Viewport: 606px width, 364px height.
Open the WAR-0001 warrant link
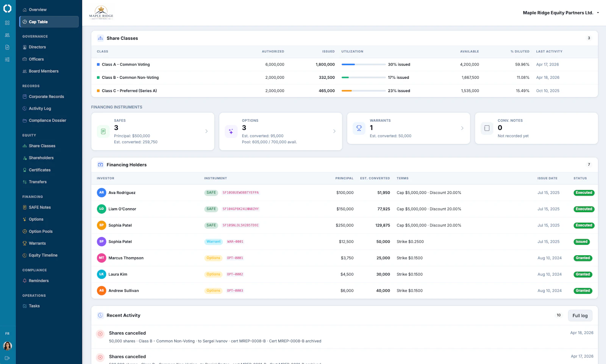click(235, 242)
